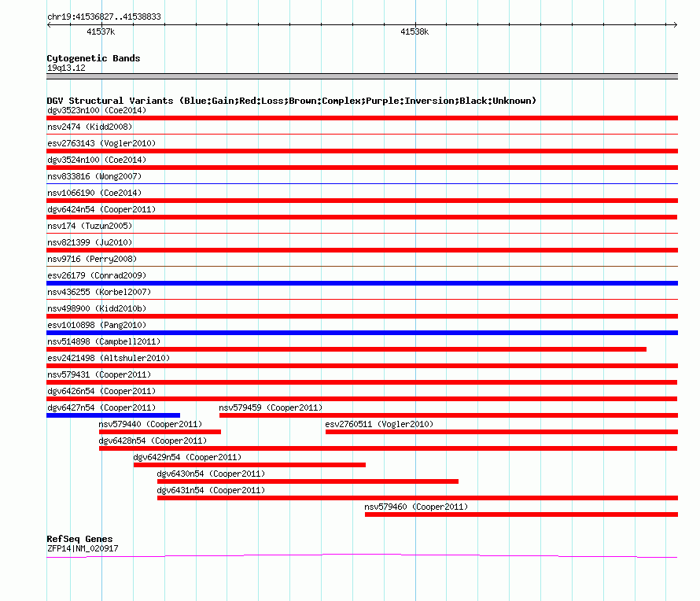Click the dgv6424n54 (Cooper2011) label

coord(101,209)
